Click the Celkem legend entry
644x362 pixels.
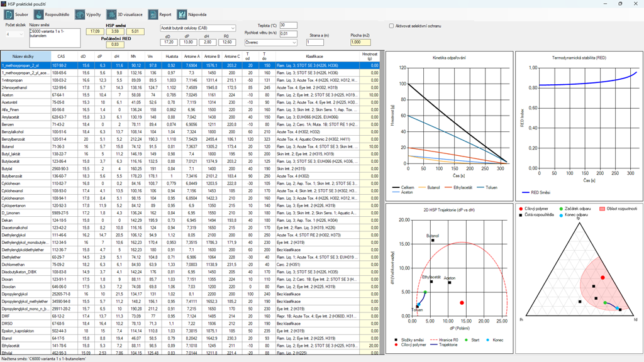click(x=403, y=187)
